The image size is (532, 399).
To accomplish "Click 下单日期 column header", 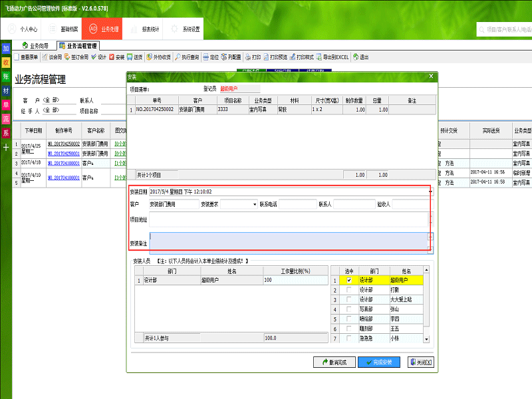I will pos(33,130).
